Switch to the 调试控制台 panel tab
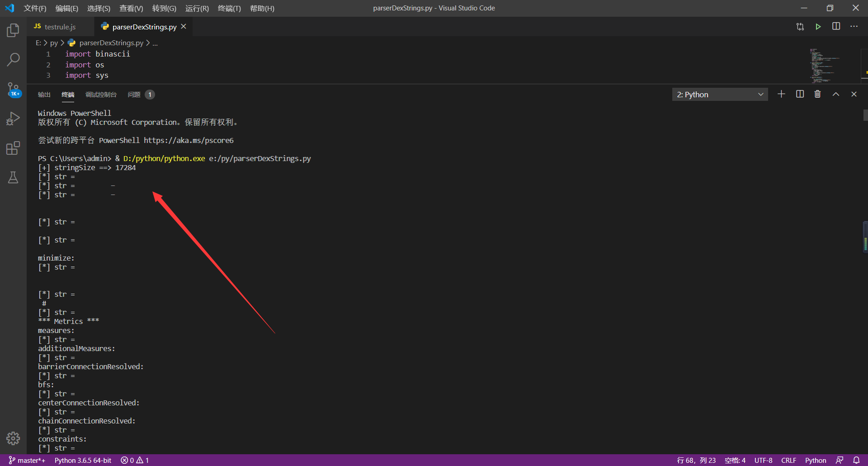The image size is (868, 466). click(101, 95)
